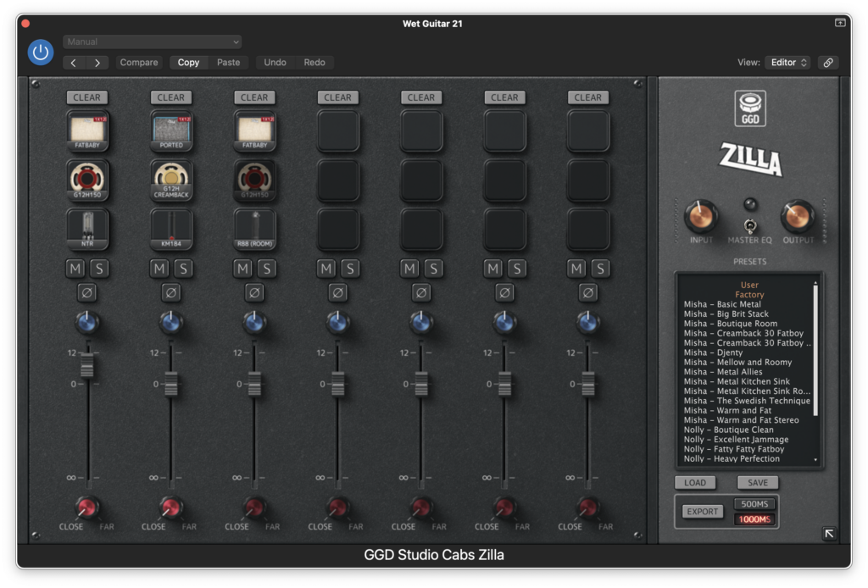
Task: Invert phase on channel 1
Action: (87, 292)
